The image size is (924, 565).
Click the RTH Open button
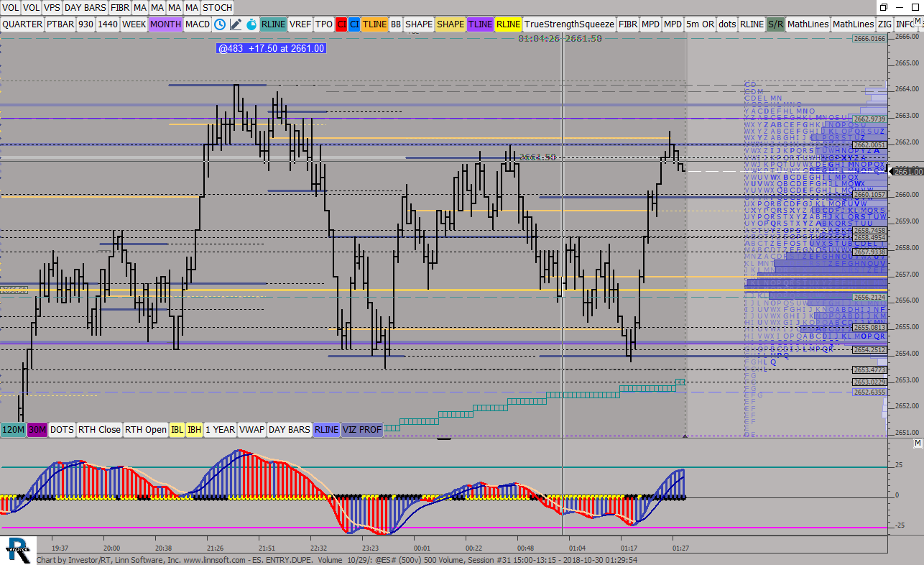tap(146, 429)
